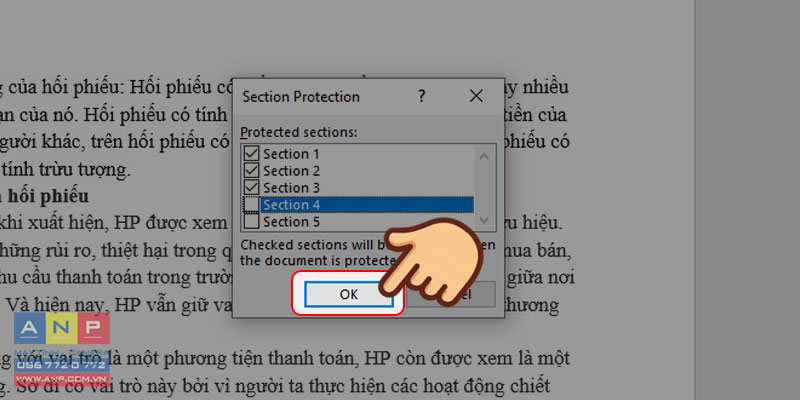Click the list's scroll up arrow

[484, 156]
